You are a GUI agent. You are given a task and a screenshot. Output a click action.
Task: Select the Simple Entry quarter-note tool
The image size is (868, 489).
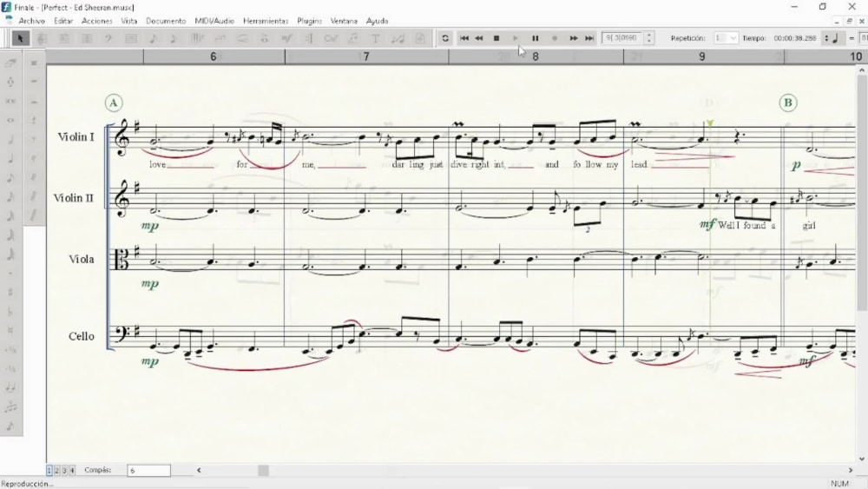(x=154, y=38)
